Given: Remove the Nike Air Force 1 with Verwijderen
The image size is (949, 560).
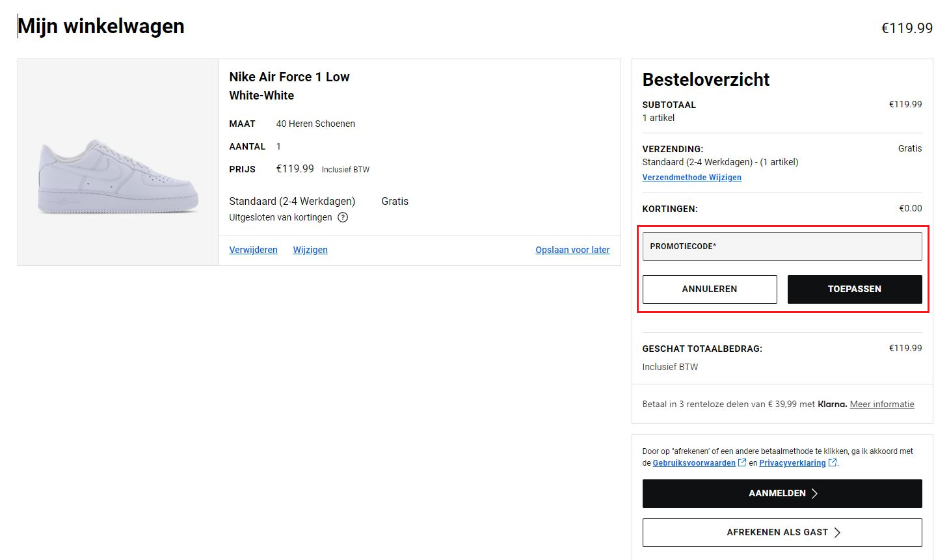Looking at the screenshot, I should [x=253, y=250].
